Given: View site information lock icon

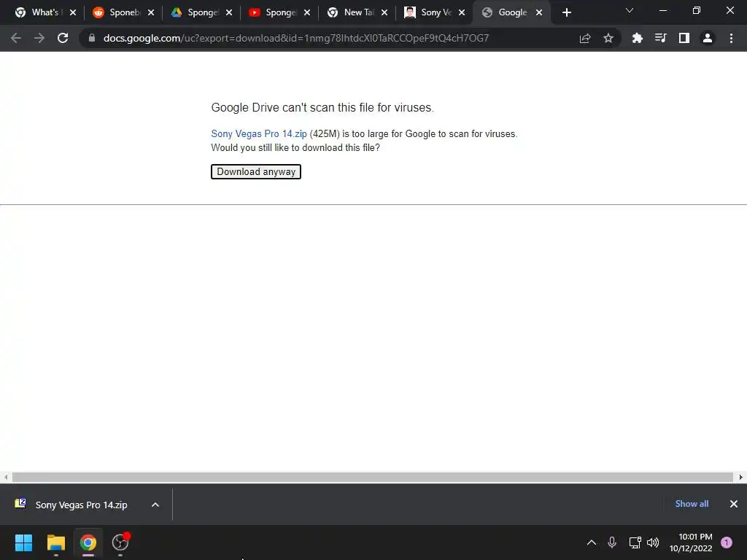Looking at the screenshot, I should point(92,38).
